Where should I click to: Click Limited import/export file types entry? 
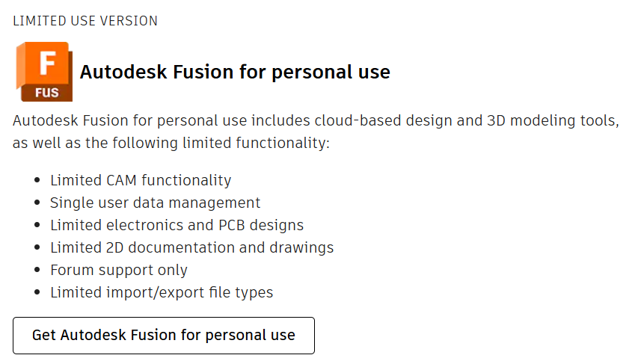click(x=162, y=292)
